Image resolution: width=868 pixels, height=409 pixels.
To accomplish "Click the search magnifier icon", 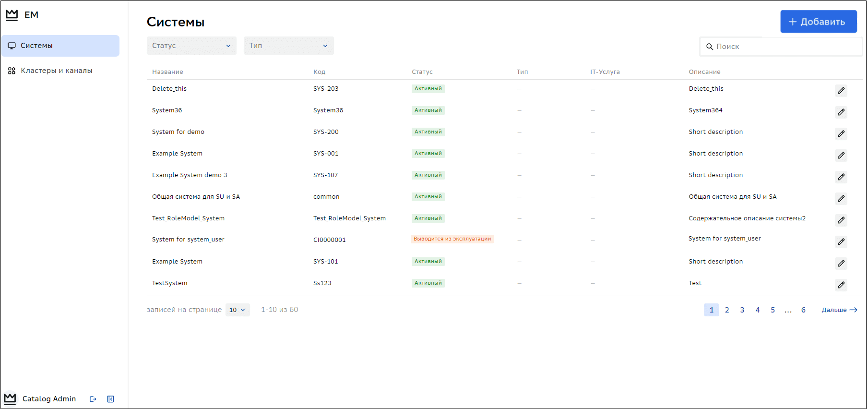I will click(x=710, y=47).
